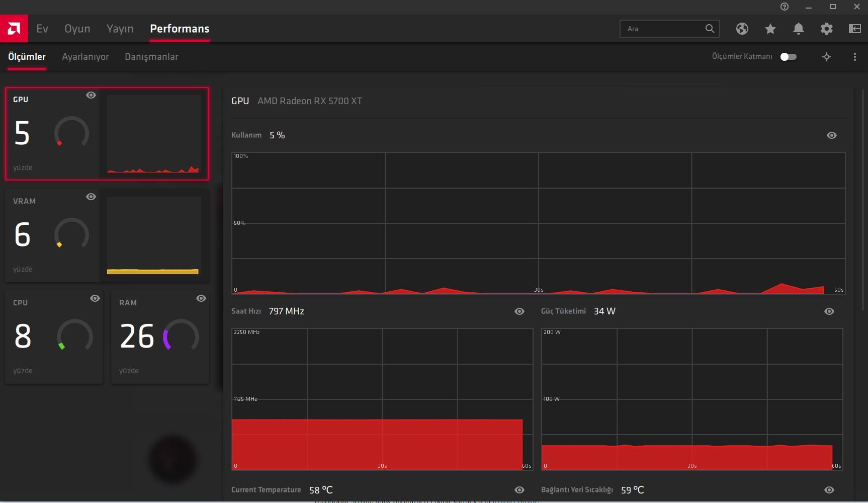Toggle the sidebar panel icon
The height and width of the screenshot is (503, 868).
click(855, 29)
